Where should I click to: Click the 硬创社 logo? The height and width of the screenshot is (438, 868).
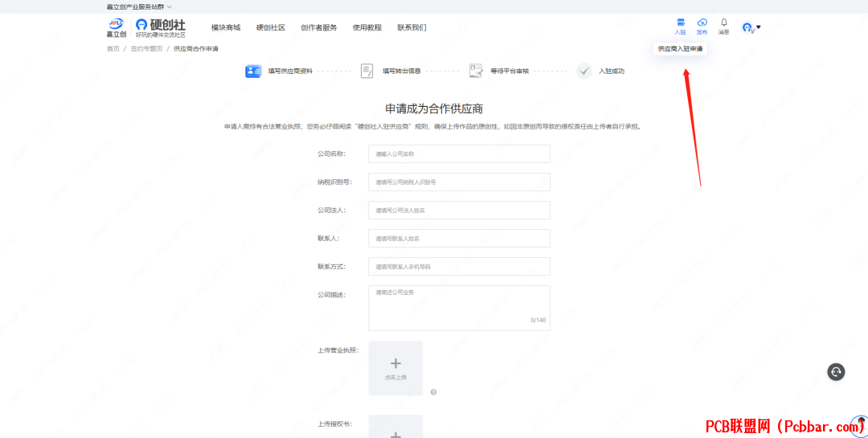pyautogui.click(x=161, y=27)
